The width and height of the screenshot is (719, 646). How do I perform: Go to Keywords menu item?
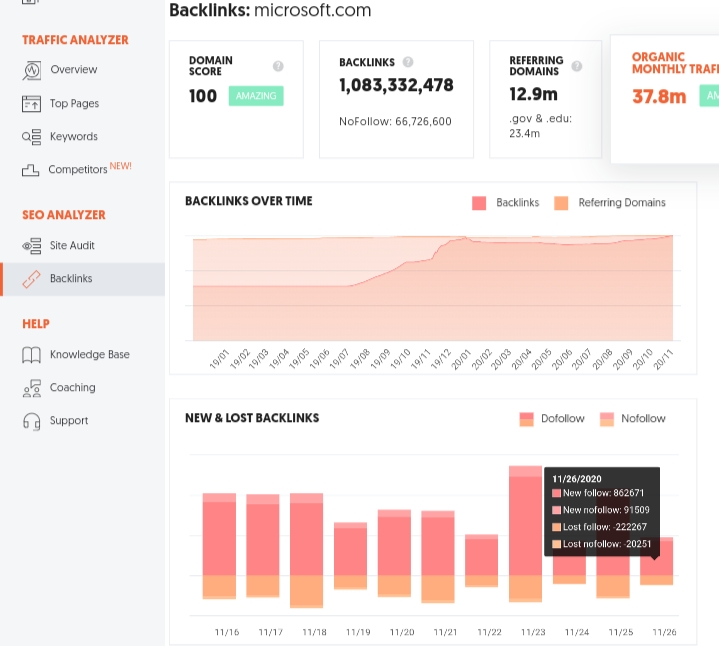(73, 137)
